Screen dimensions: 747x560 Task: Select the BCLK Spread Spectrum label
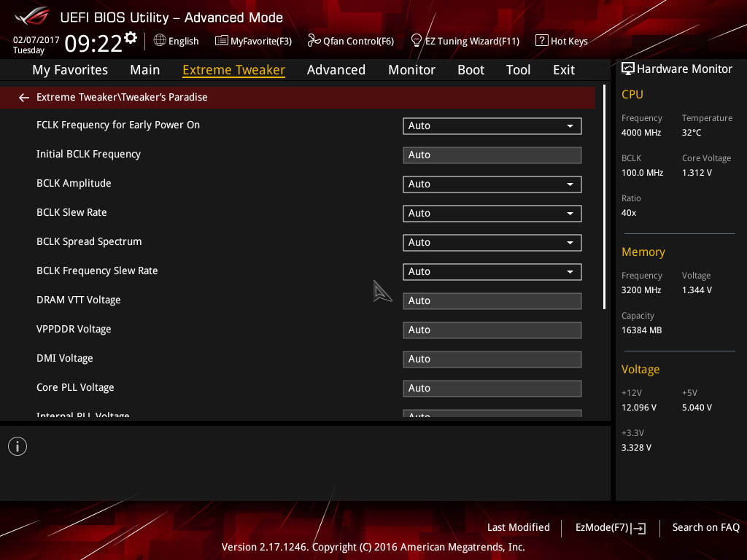click(x=89, y=242)
